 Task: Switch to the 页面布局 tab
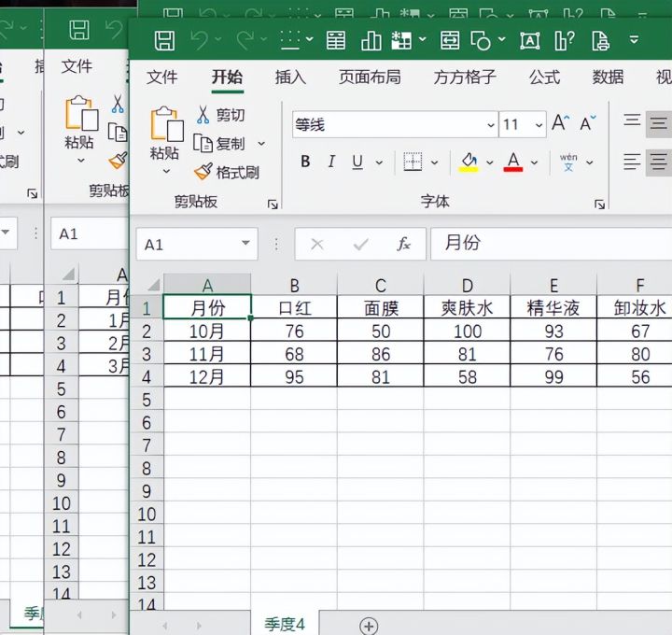(x=371, y=78)
